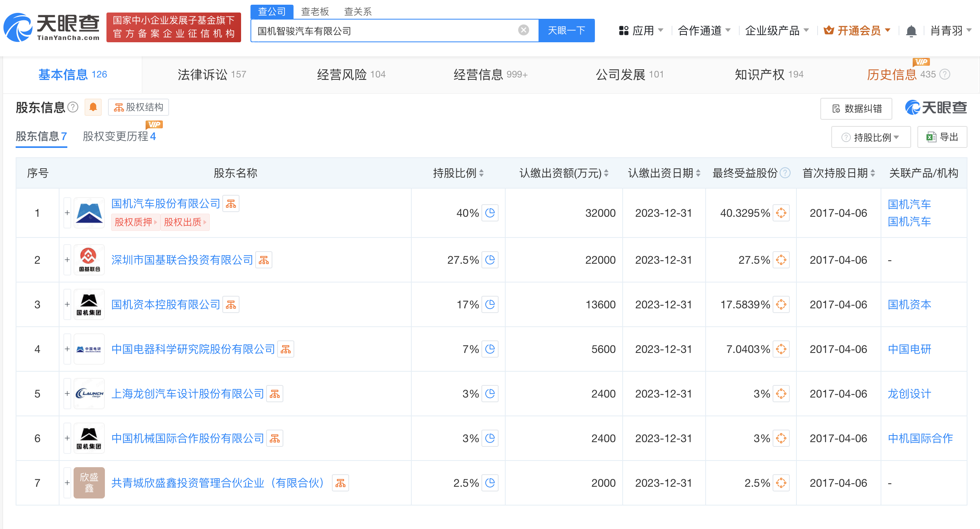This screenshot has width=980, height=529.
Task: Click the TianYanCha logo
Action: 52,27
